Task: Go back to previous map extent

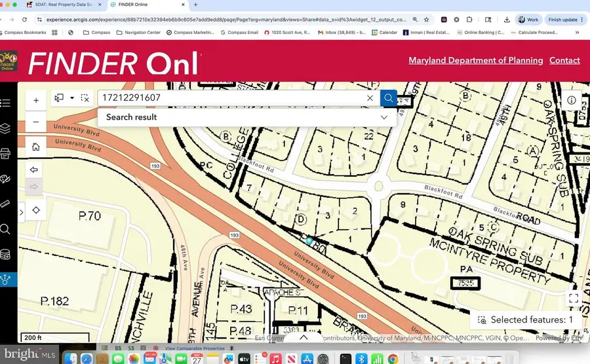Action: click(x=34, y=170)
